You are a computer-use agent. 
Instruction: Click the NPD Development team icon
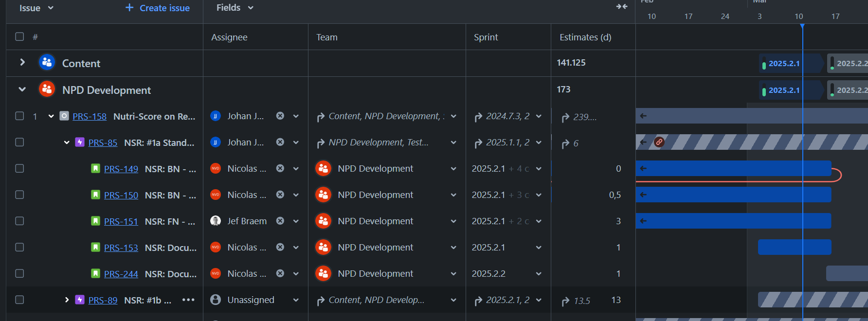coord(47,89)
